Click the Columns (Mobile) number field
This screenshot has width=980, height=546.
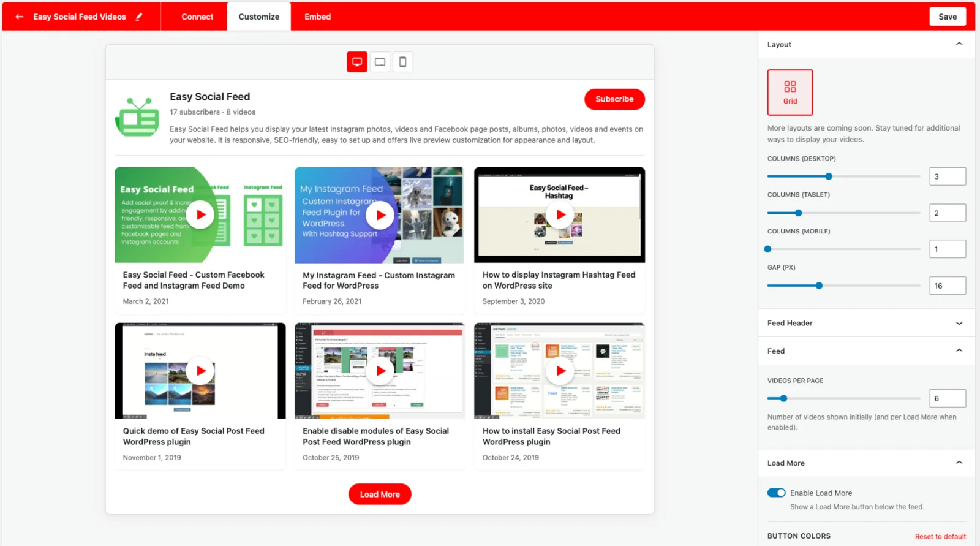[x=948, y=249]
